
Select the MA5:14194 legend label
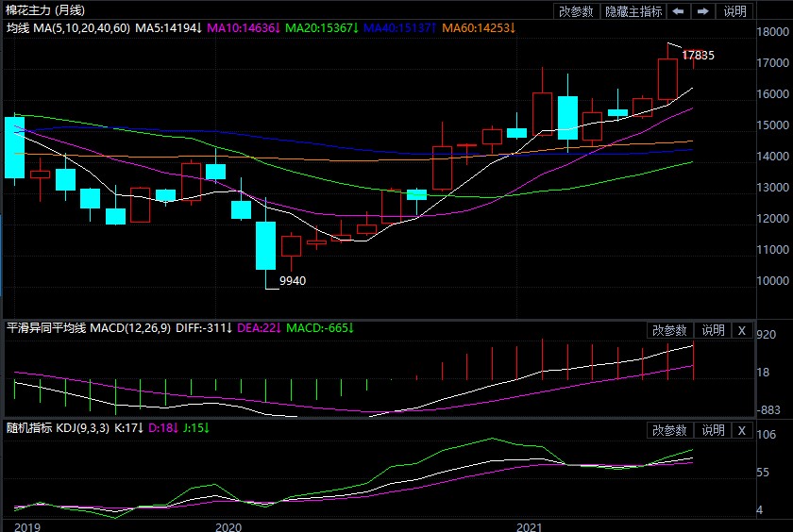click(168, 28)
